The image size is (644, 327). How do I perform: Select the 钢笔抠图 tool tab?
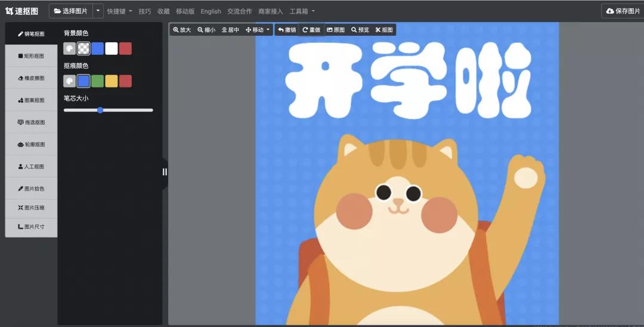(31, 33)
